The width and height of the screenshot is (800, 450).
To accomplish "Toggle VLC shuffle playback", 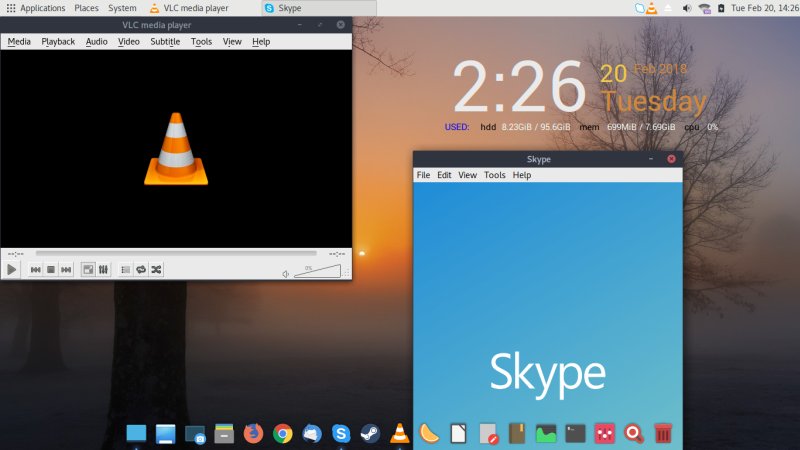I will (156, 269).
